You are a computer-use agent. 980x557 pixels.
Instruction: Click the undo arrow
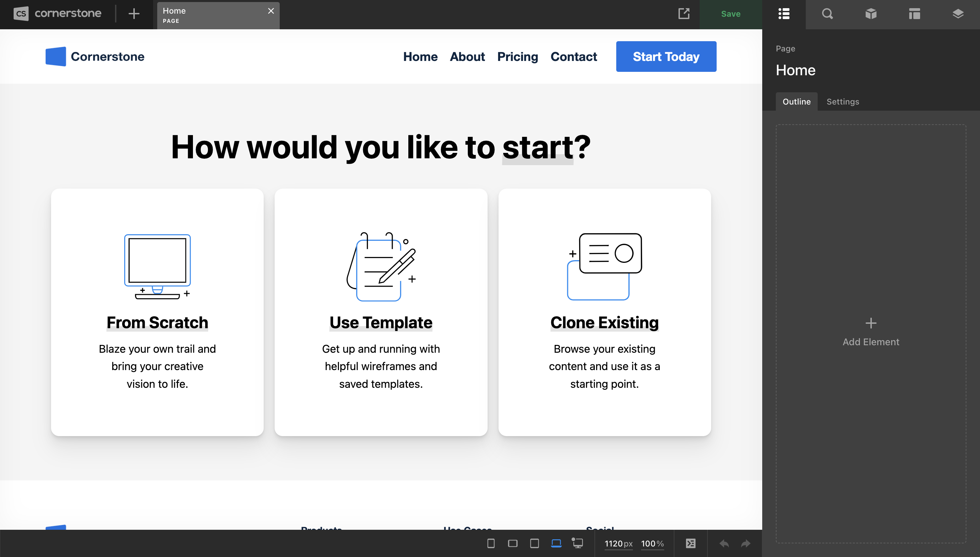tap(724, 543)
